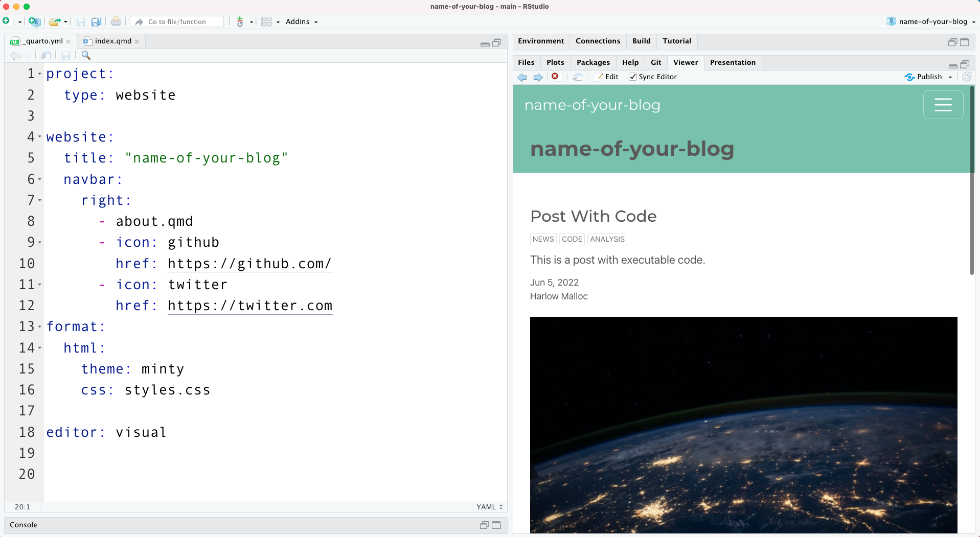Click the https://twitter.com link in editor
The width and height of the screenshot is (980, 537).
point(250,306)
